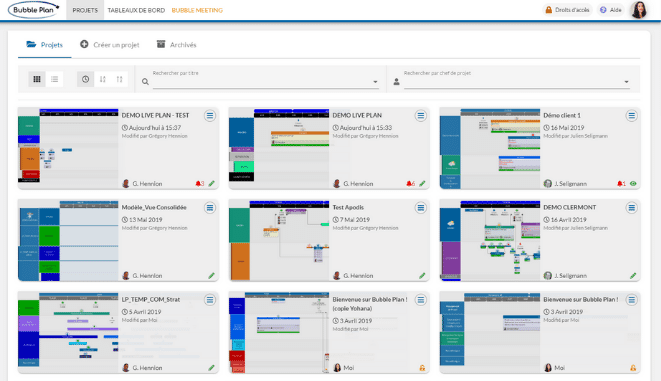Open menu for Démo client 1
The height and width of the screenshot is (381, 661).
631,115
